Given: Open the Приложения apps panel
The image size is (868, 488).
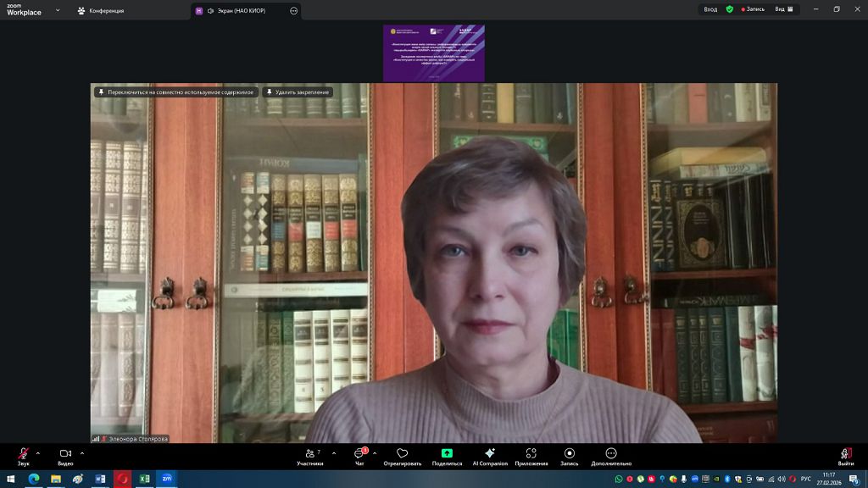Looking at the screenshot, I should 531,455.
